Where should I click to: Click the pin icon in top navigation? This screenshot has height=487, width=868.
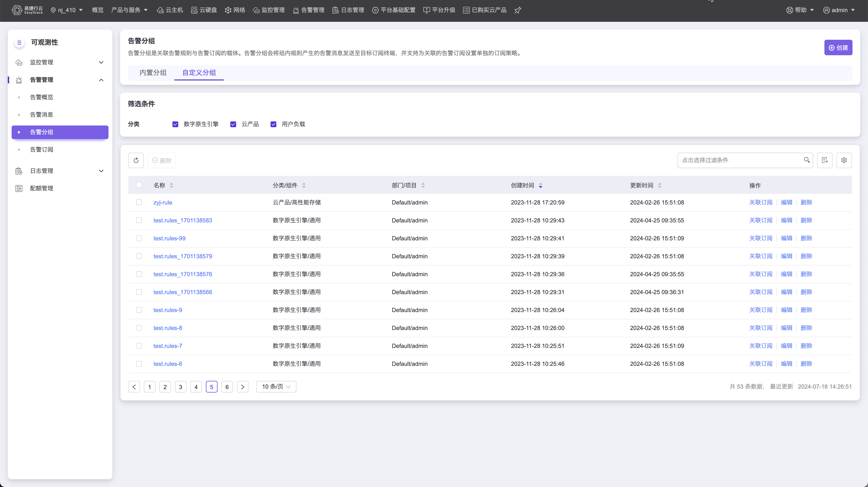518,10
